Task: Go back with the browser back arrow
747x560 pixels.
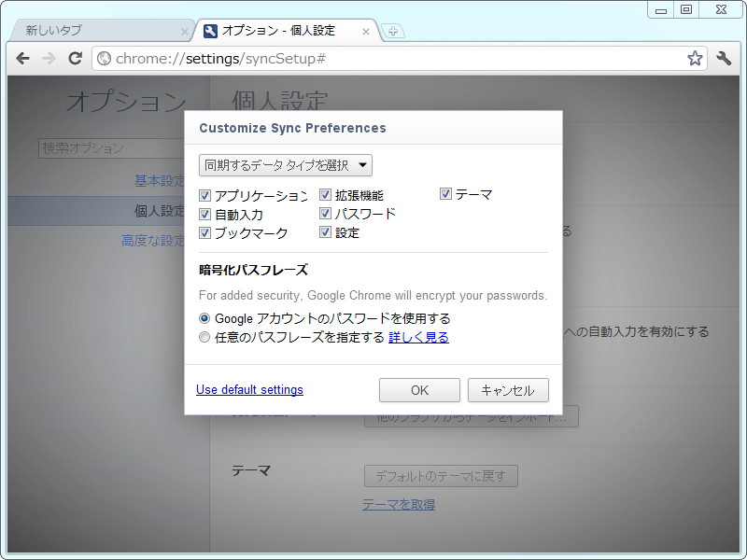Action: (22, 59)
